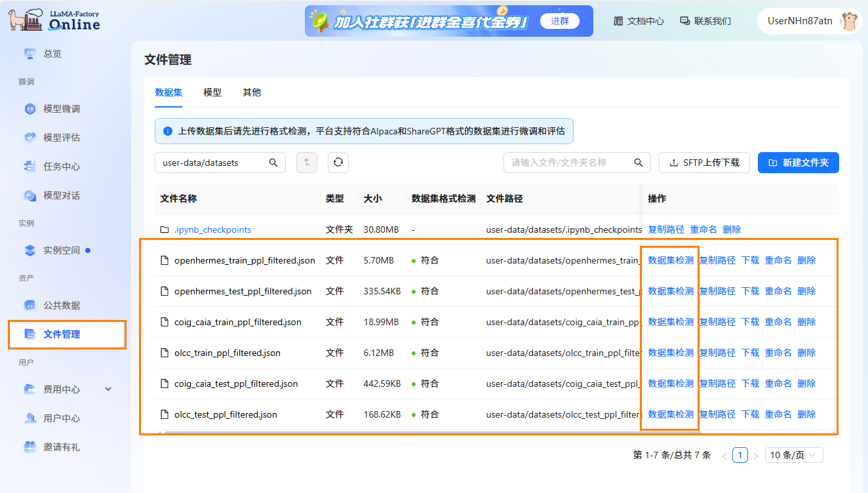Click the file name search magnifier icon
868x493 pixels.
[638, 163]
